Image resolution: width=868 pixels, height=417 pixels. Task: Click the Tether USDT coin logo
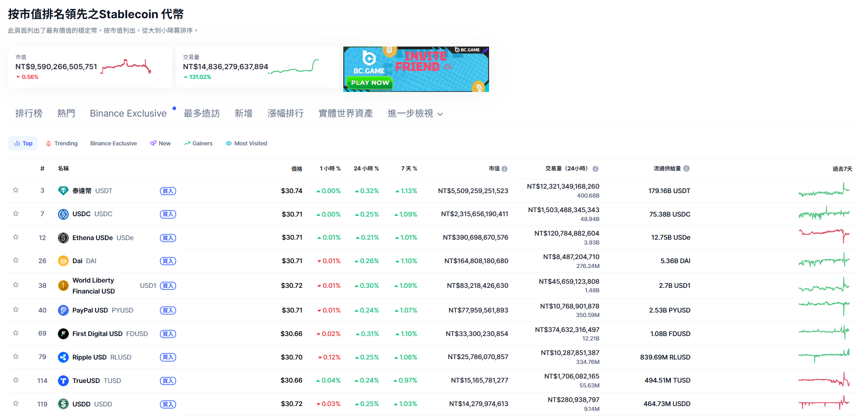coord(63,191)
